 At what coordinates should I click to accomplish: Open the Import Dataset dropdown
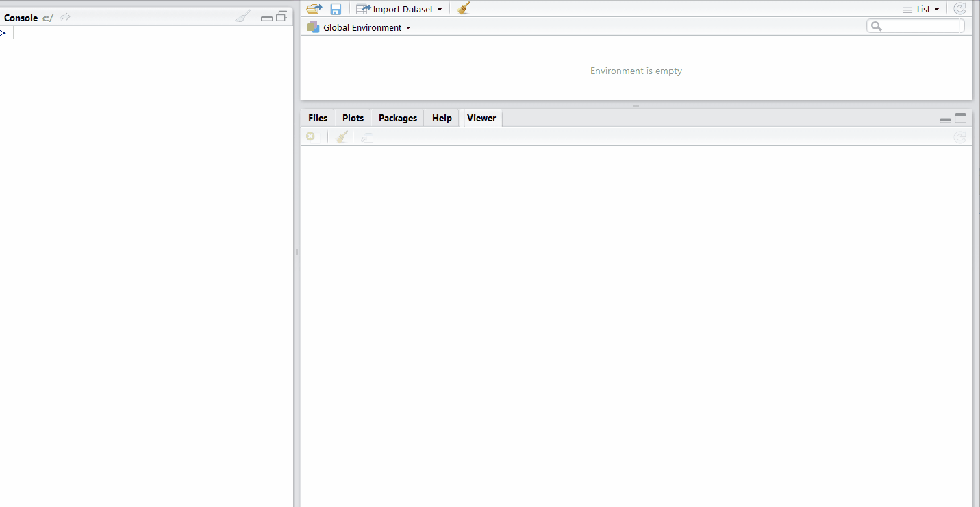tap(400, 9)
